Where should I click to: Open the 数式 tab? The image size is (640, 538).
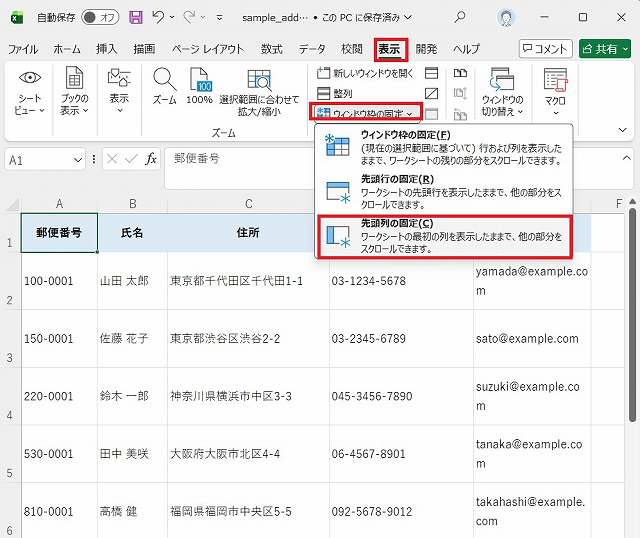tap(271, 49)
